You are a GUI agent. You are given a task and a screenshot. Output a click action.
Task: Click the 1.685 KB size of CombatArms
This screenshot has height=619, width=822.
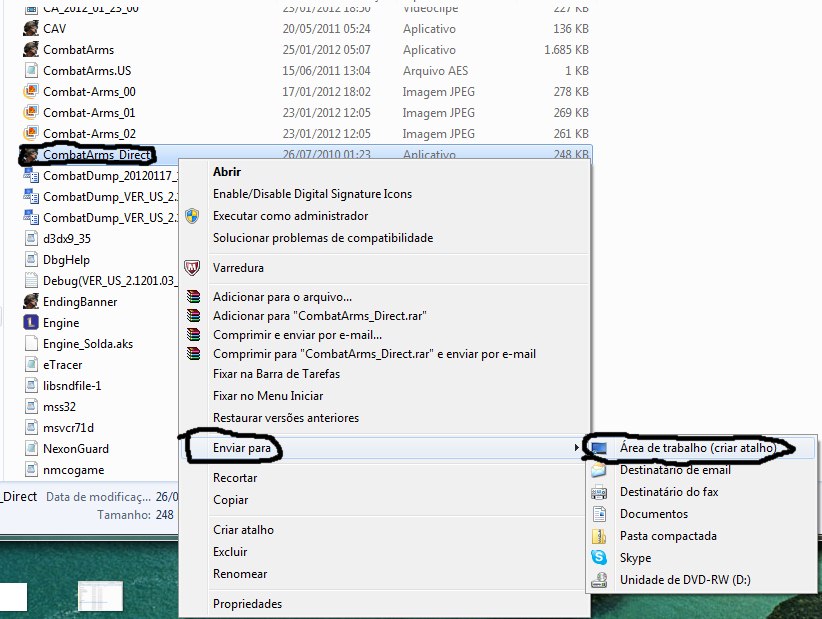point(566,50)
